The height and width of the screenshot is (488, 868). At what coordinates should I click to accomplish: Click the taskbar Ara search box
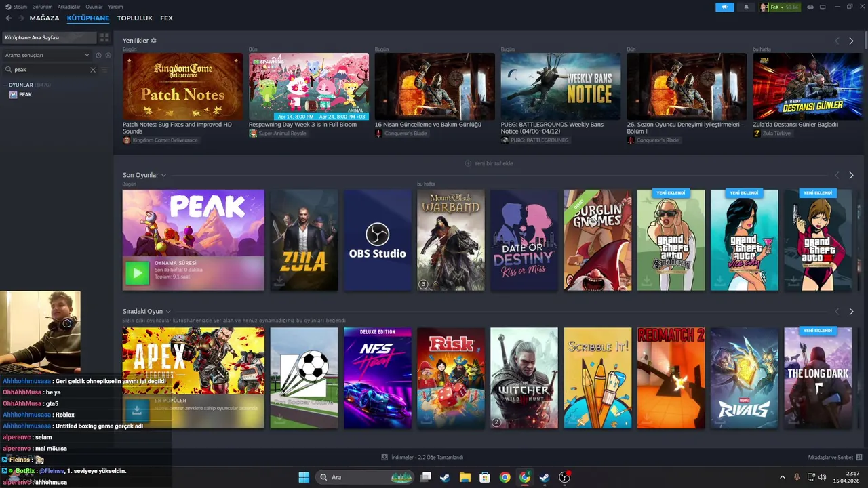click(366, 477)
